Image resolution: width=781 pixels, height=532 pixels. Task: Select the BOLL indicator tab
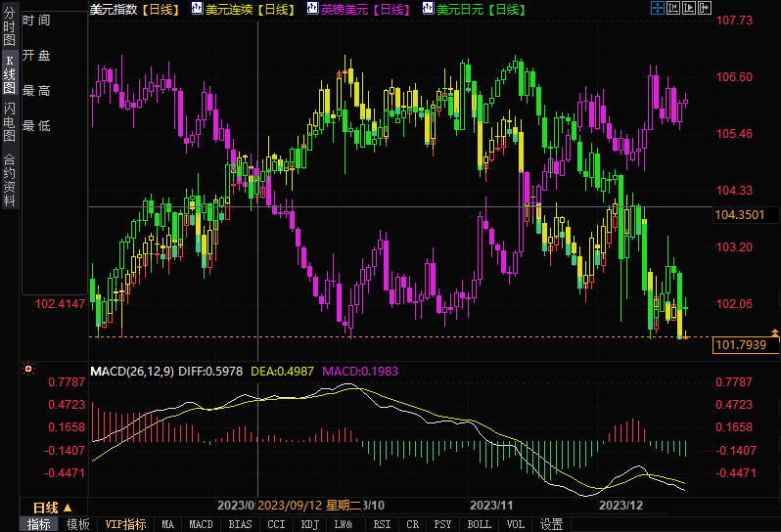(479, 524)
